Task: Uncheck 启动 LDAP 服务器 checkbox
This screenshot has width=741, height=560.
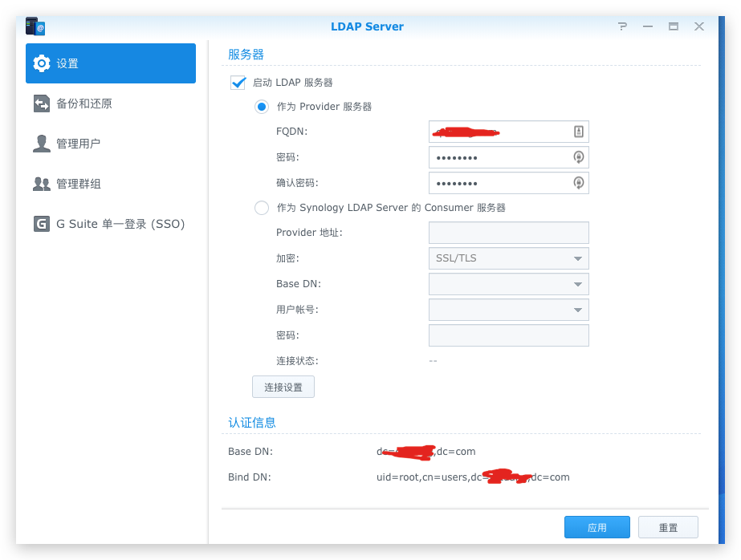Action: pyautogui.click(x=238, y=83)
